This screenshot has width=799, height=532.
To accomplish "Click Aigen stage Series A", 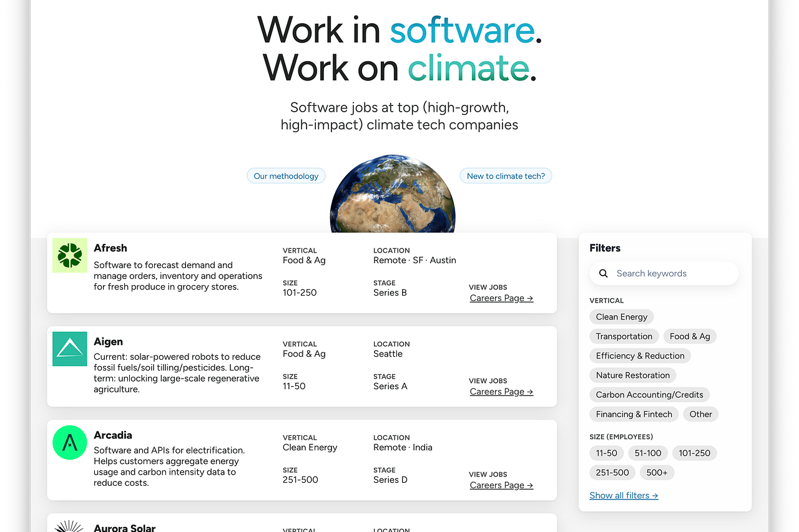I will [x=390, y=386].
